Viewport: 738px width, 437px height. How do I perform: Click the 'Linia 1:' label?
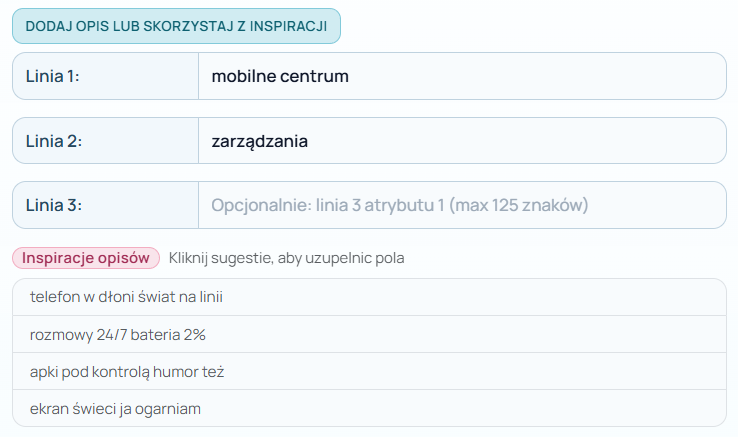[x=52, y=76]
